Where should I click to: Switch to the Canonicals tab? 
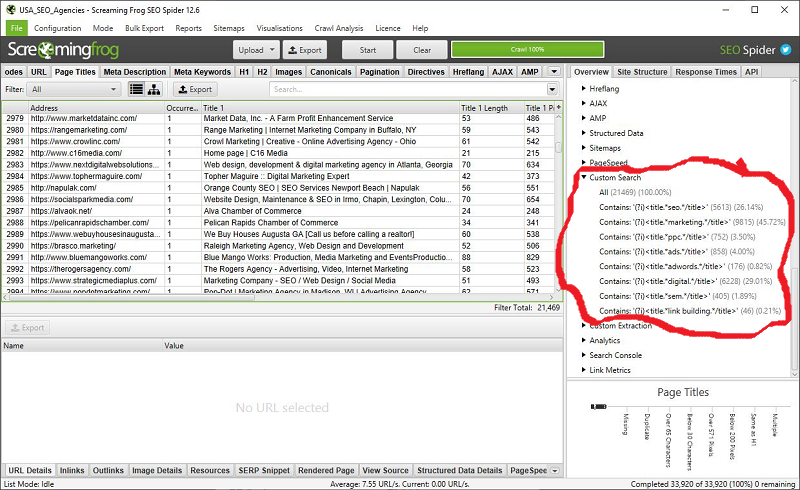tap(331, 72)
